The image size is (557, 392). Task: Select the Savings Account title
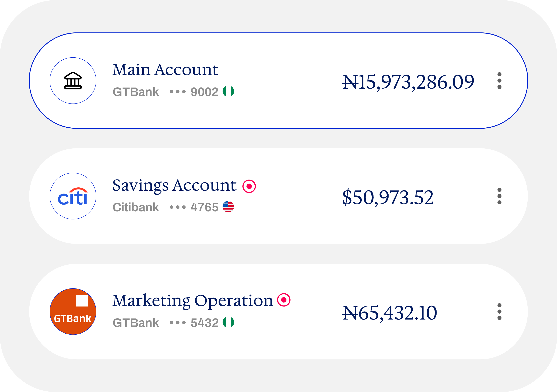point(174,186)
